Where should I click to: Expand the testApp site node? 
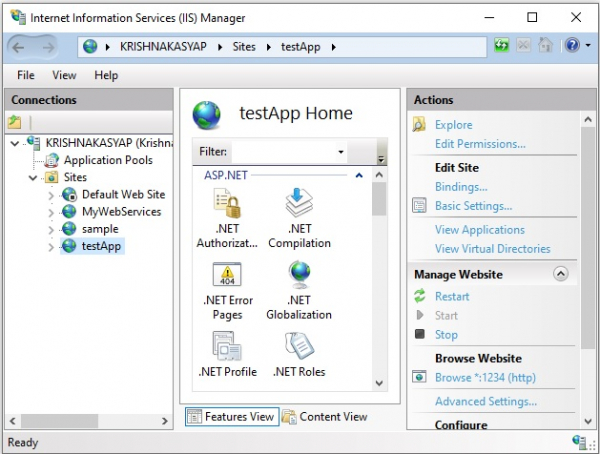[51, 247]
